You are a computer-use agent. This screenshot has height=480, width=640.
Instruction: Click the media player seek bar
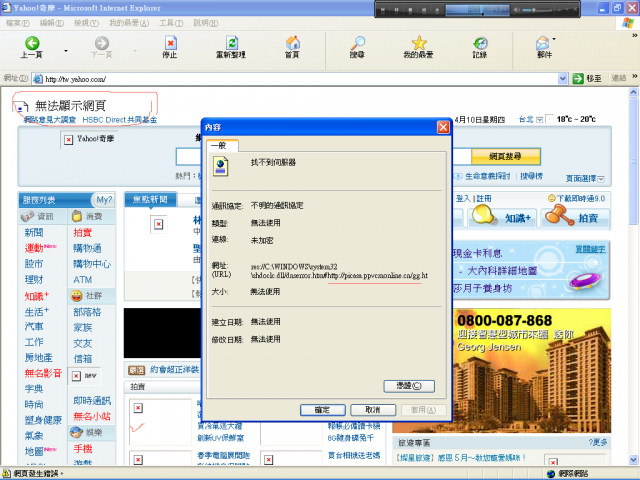pyautogui.click(x=477, y=14)
